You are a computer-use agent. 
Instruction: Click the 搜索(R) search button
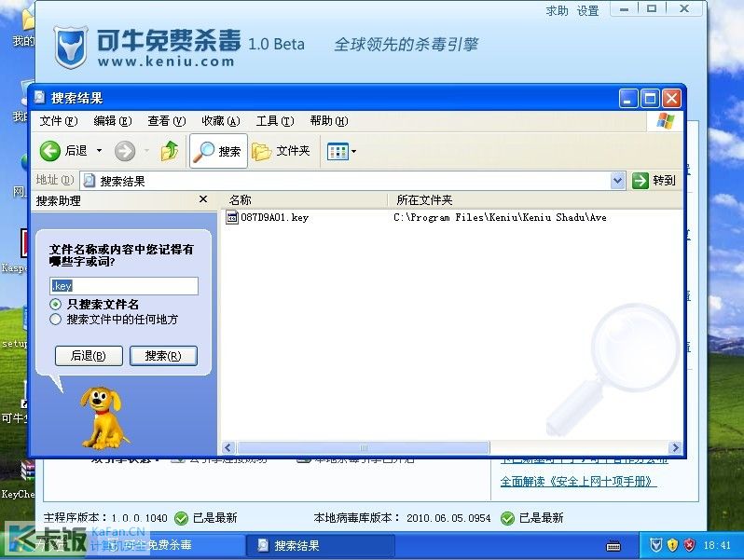coord(163,356)
